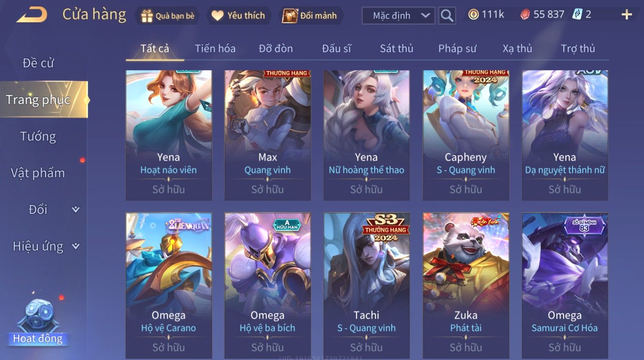644x360 pixels.
Task: Select Omega Samurai Cơ Hóa skin card
Action: 564,286
